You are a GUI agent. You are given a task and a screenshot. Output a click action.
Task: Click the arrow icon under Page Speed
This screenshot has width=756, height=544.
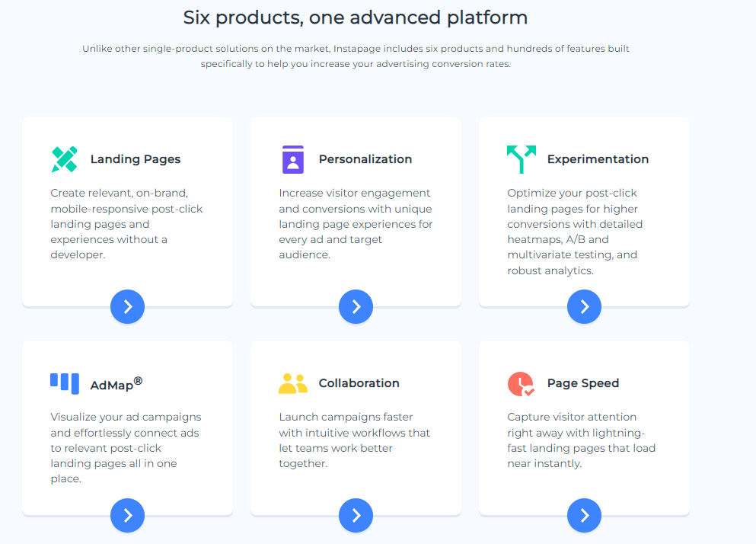[584, 515]
